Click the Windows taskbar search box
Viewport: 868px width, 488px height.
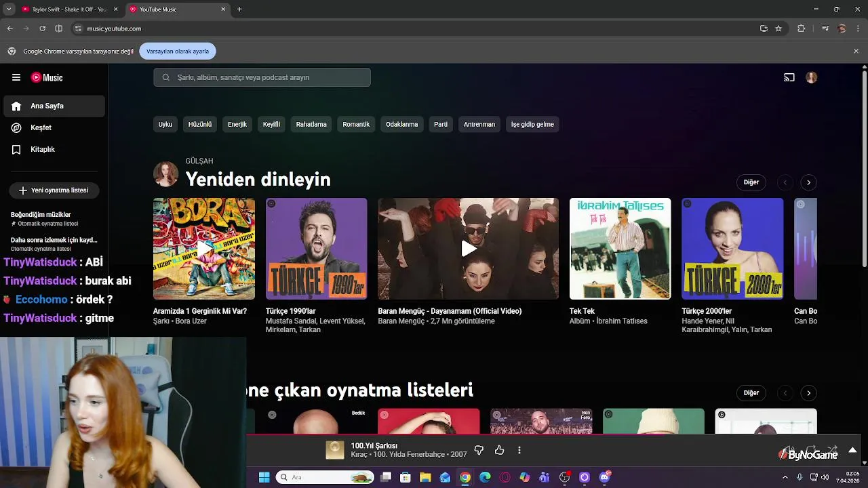[325, 477]
